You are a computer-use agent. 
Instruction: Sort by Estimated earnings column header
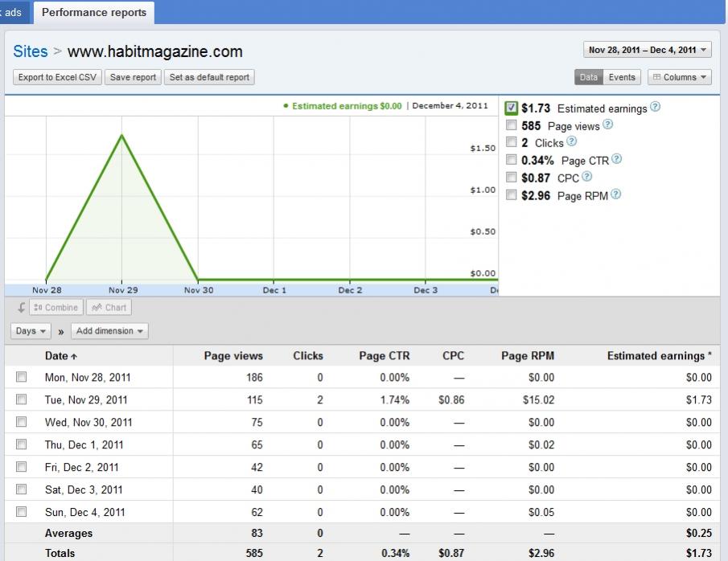[x=660, y=356]
